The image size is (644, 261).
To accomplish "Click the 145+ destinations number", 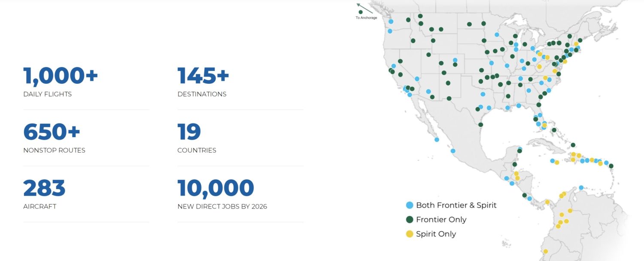I will (x=203, y=75).
